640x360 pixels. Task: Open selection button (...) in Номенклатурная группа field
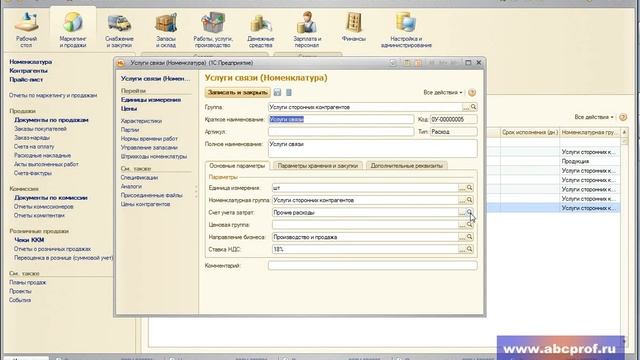tap(462, 200)
